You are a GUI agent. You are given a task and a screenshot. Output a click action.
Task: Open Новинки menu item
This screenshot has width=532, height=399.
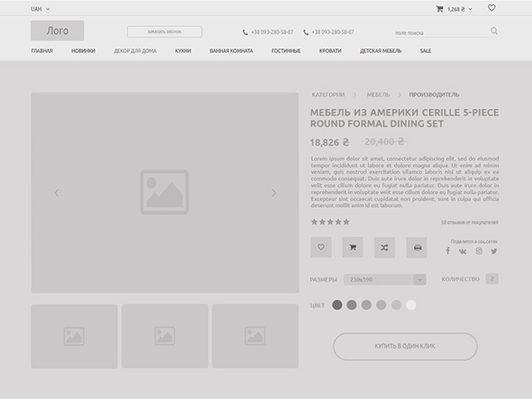point(83,51)
